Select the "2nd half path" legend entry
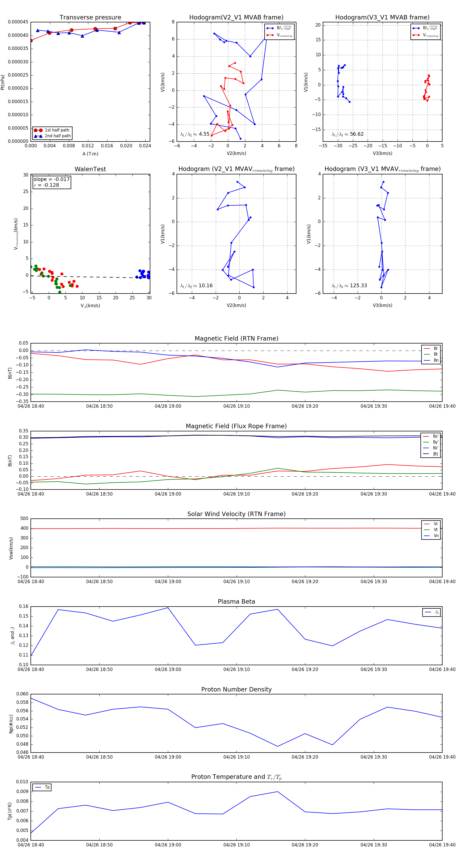Image resolution: width=473 pixels, height=868 pixels. pyautogui.click(x=52, y=136)
